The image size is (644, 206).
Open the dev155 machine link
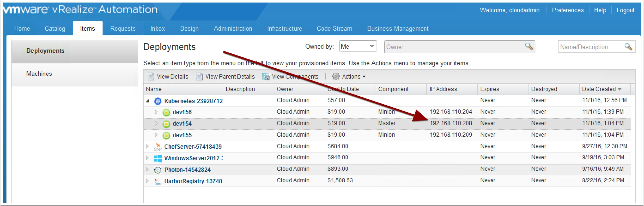pyautogui.click(x=182, y=135)
